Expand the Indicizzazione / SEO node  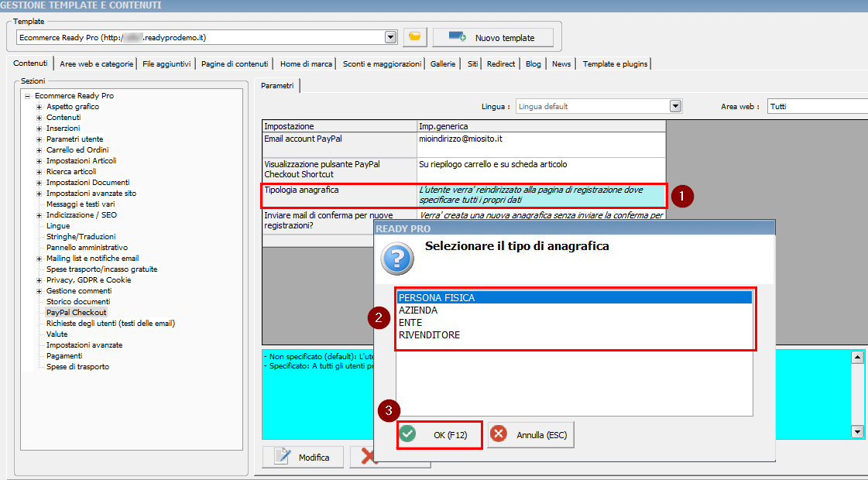coord(39,214)
